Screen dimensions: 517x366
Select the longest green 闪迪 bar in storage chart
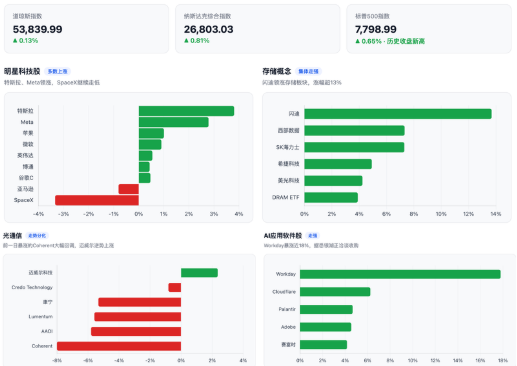pyautogui.click(x=398, y=114)
